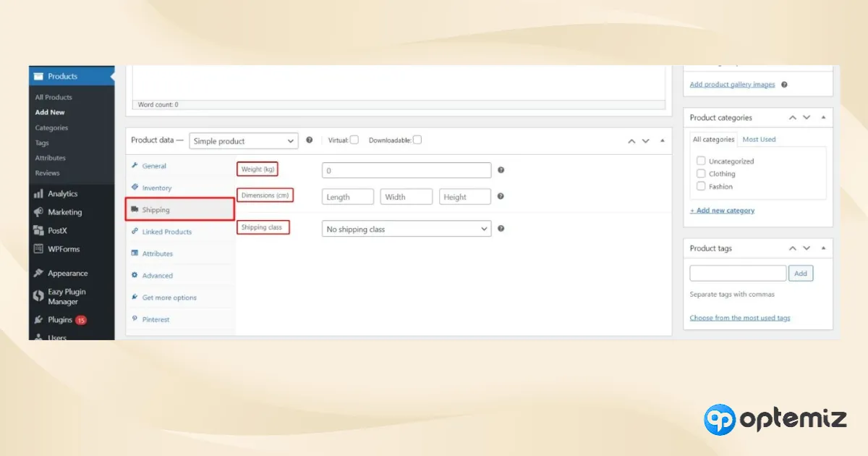
Task: Open the Simple product type dropdown
Action: pos(244,141)
